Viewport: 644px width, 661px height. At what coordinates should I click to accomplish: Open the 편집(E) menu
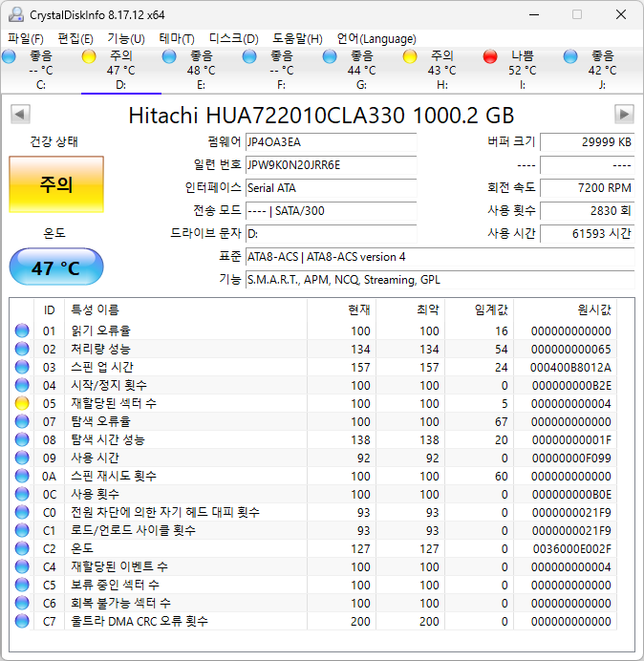[x=75, y=39]
